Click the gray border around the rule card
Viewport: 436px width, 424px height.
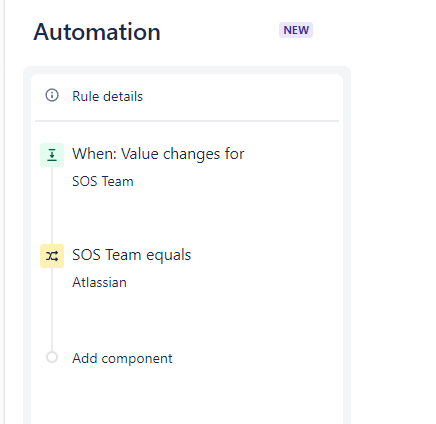[347, 233]
